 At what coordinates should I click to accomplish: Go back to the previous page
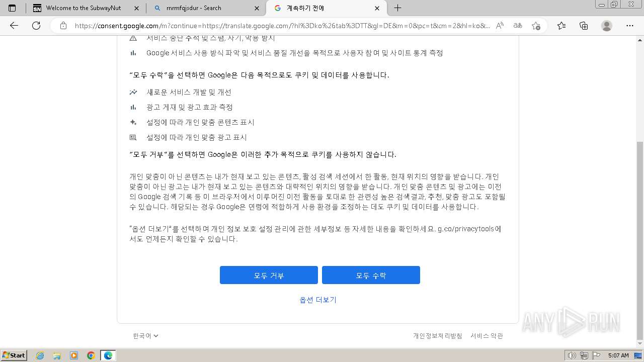pos(14,26)
